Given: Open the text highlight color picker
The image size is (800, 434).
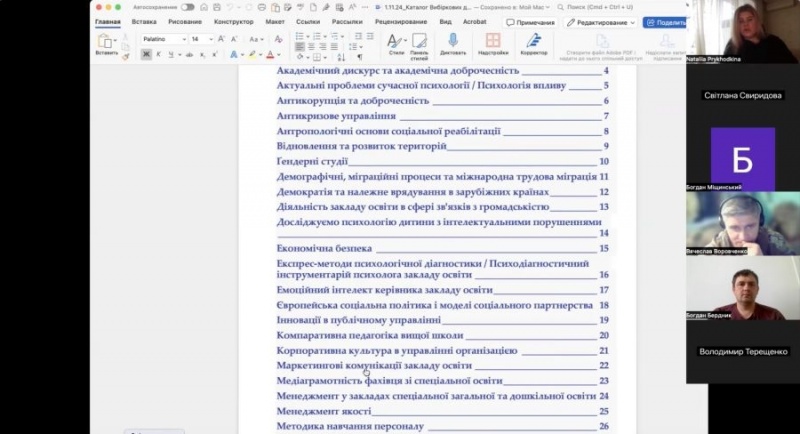Looking at the screenshot, I should [x=252, y=55].
